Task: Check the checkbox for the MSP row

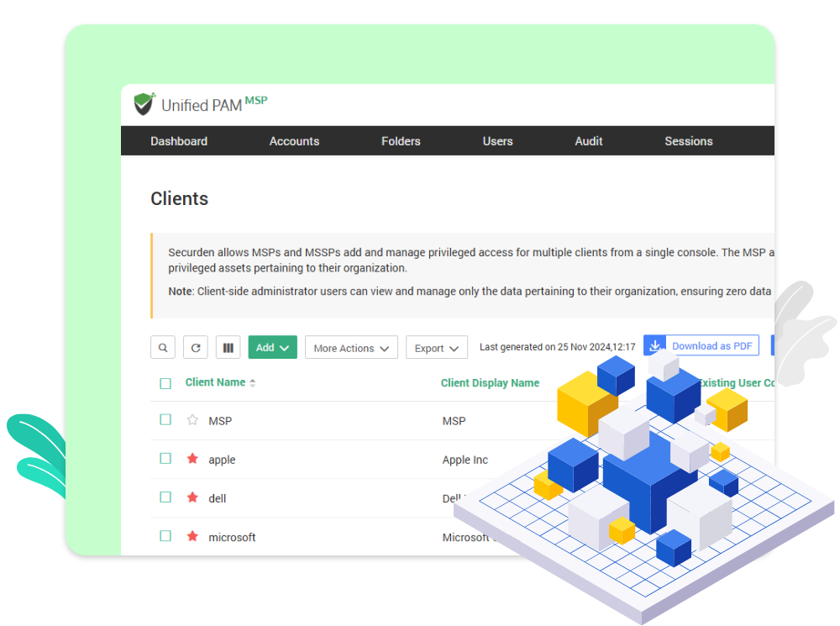Action: click(x=165, y=420)
